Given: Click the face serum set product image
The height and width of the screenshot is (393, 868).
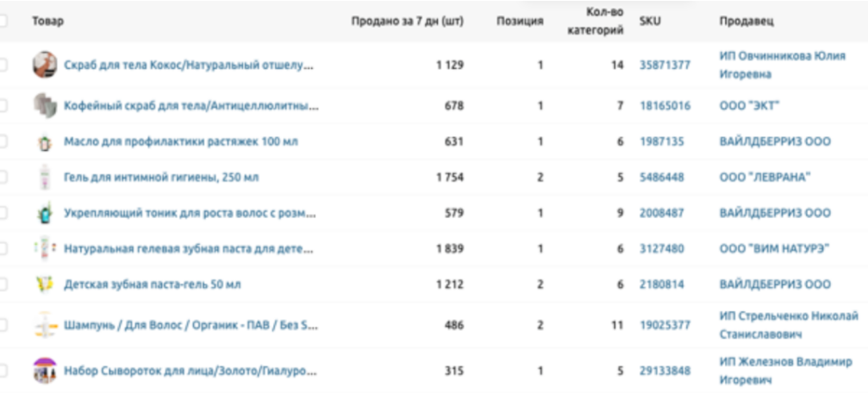Looking at the screenshot, I should [45, 371].
